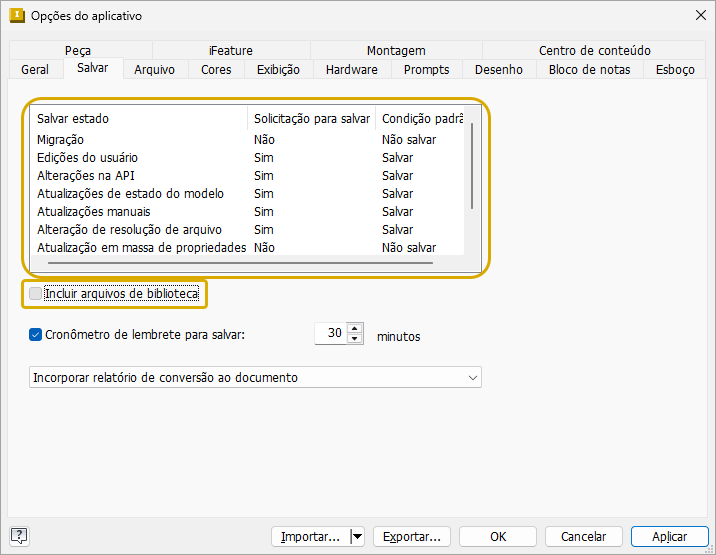Click the Inventor application icon in title bar
Screen dimensions: 716x555
[17, 16]
